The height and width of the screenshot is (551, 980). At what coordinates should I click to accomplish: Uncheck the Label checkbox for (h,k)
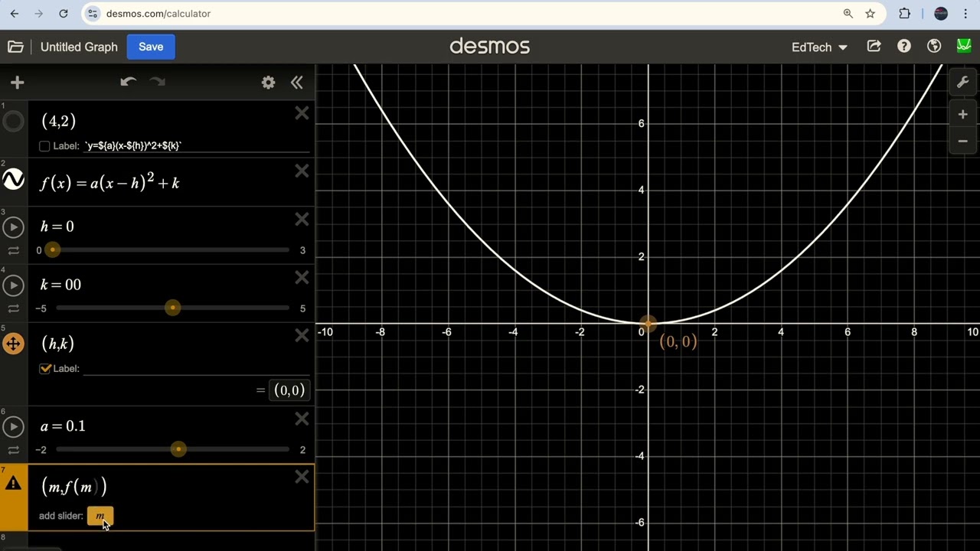tap(44, 369)
